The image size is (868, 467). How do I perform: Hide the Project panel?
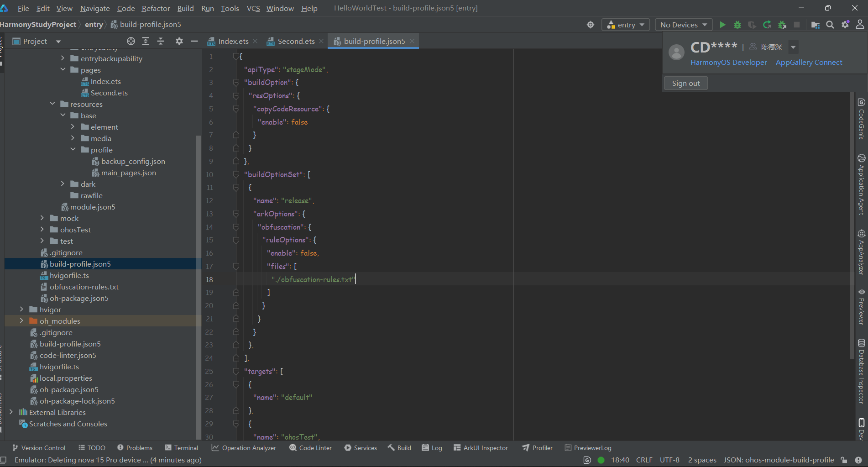(194, 41)
